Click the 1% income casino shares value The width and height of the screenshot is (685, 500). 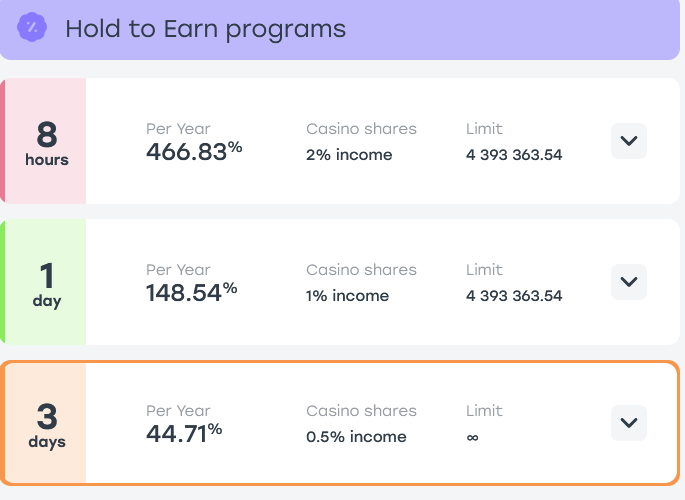pos(347,296)
